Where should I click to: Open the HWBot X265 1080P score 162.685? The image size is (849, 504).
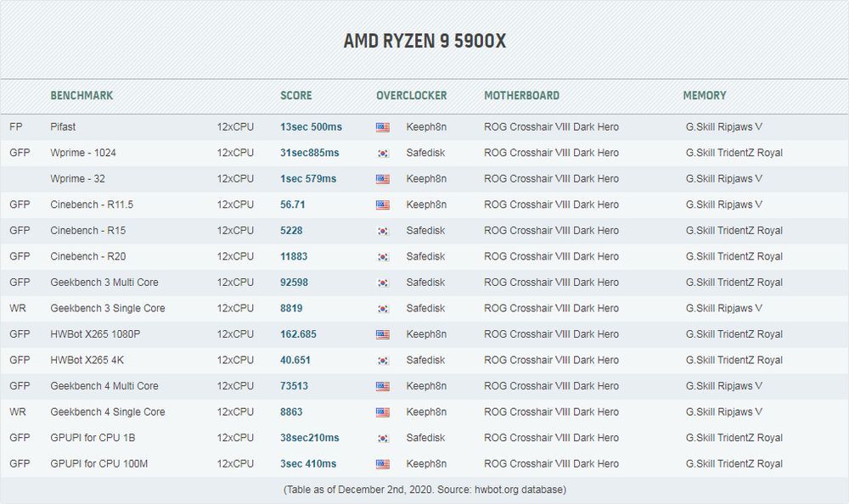coord(298,334)
